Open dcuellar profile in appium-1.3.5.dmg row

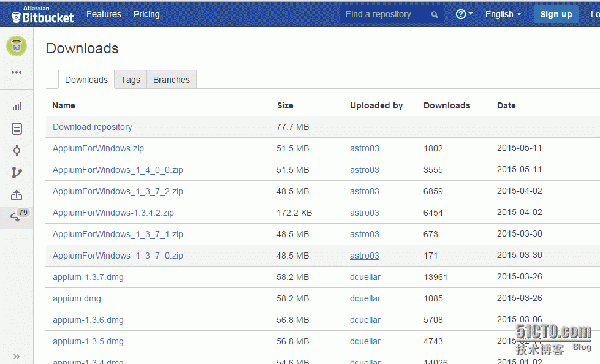coord(365,341)
